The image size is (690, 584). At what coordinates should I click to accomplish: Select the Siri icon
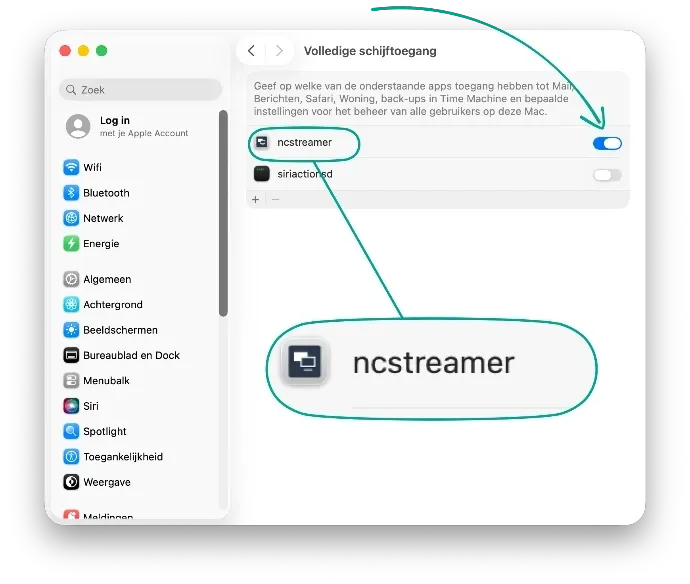pos(71,406)
